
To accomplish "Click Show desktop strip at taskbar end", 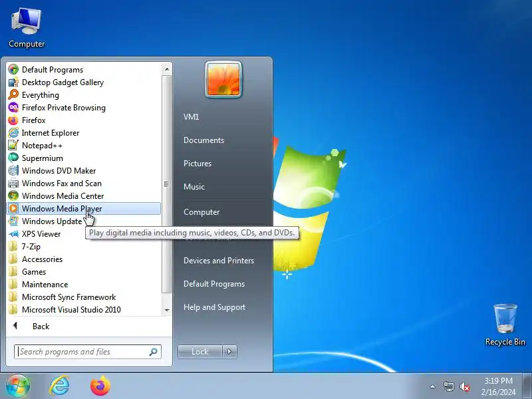I will point(527,386).
